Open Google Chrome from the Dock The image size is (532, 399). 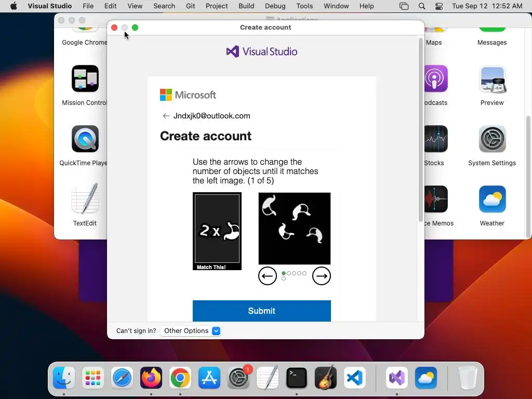click(180, 378)
